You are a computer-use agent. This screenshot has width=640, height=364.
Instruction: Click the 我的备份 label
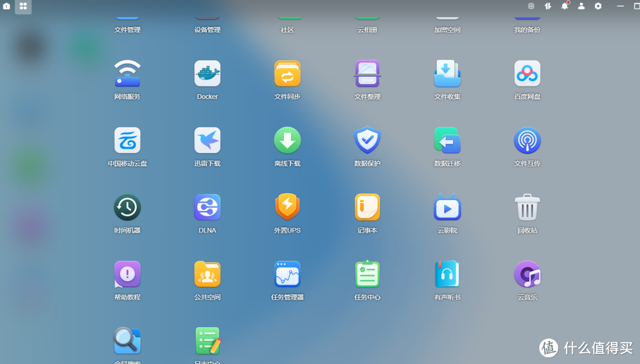[527, 30]
